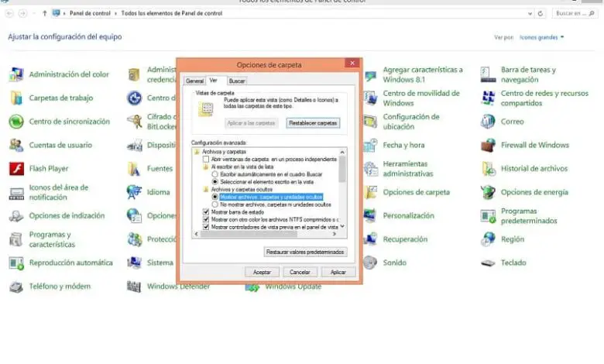
Task: Open Iconos del área de notificación icon
Action: (x=16, y=192)
